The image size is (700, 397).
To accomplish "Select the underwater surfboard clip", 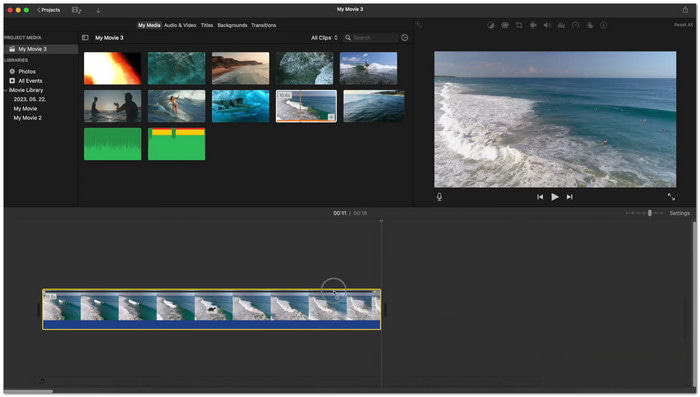I will (241, 106).
